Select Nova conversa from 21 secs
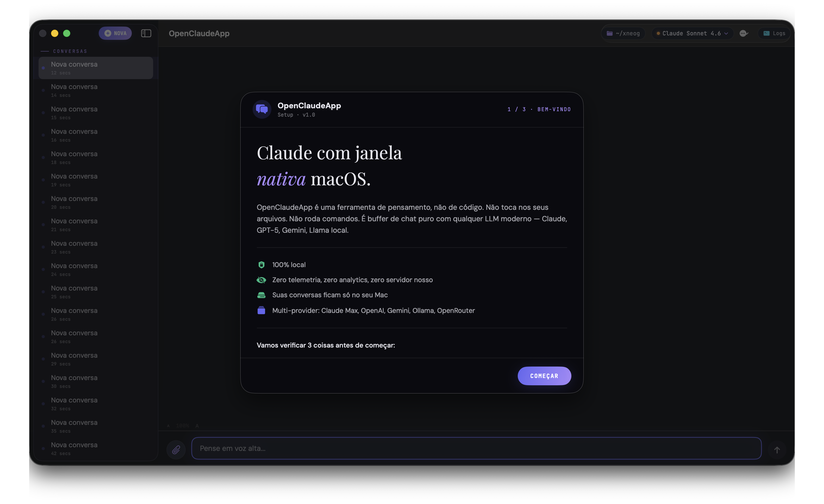Viewport: 824px width, 504px height. click(96, 225)
